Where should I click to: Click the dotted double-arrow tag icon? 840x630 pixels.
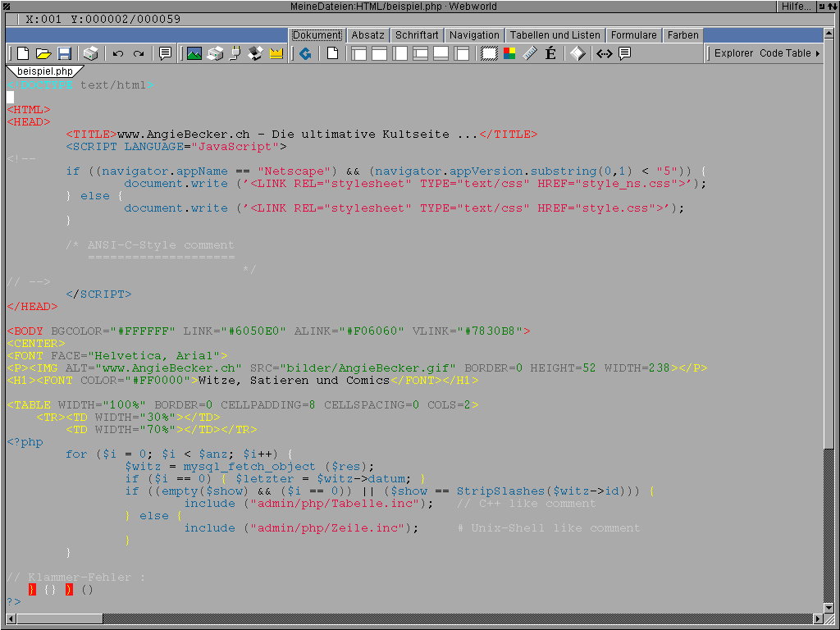coord(605,53)
